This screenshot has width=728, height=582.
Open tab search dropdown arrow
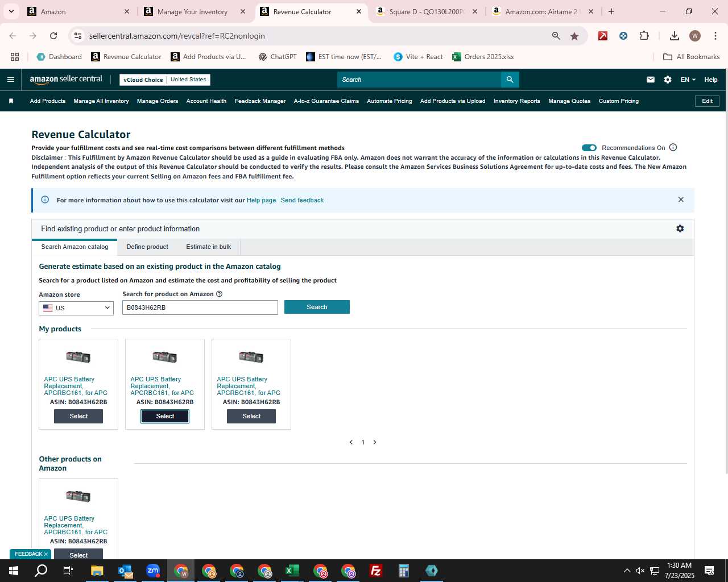(x=11, y=11)
